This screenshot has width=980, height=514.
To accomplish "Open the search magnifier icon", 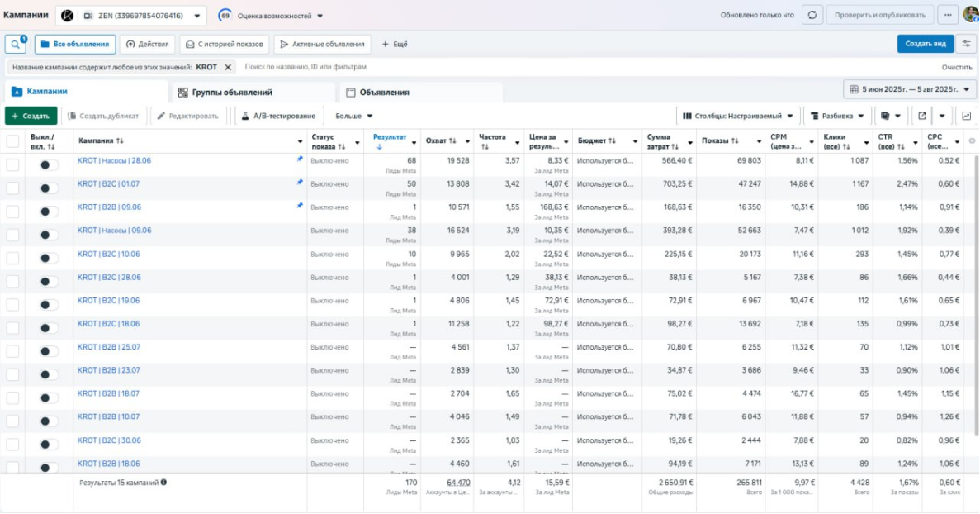I will [16, 44].
